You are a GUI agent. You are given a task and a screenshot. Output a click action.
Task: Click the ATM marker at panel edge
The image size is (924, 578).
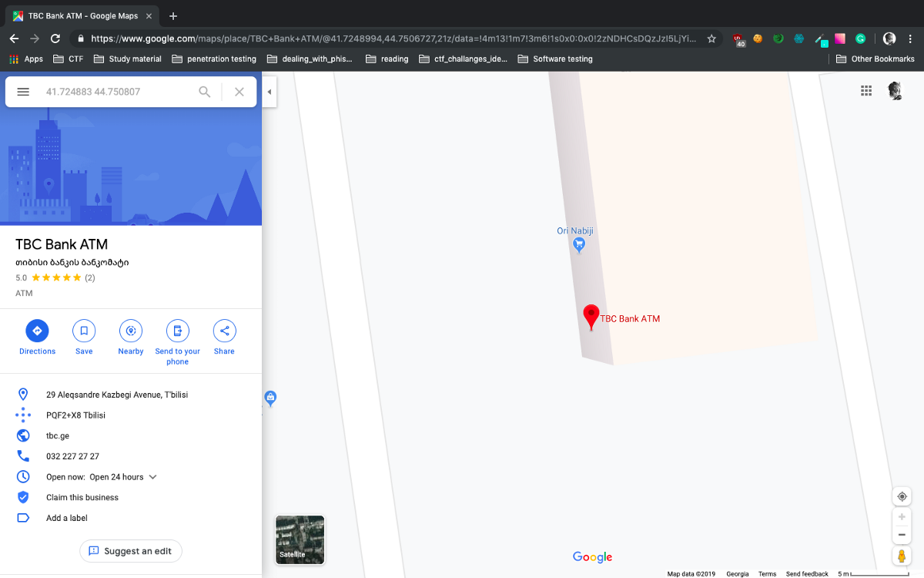tap(269, 398)
